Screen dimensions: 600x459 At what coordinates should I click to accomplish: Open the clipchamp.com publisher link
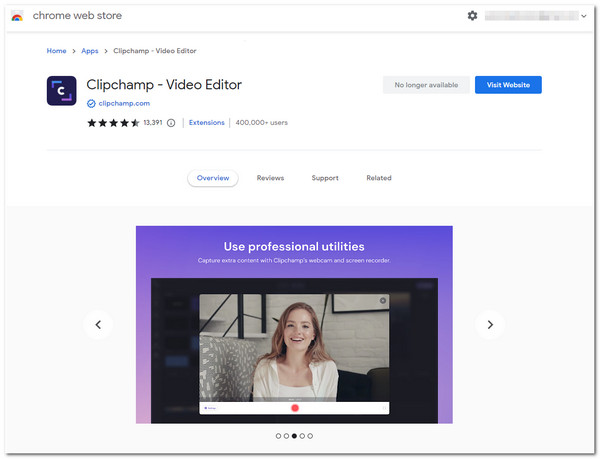coord(124,103)
